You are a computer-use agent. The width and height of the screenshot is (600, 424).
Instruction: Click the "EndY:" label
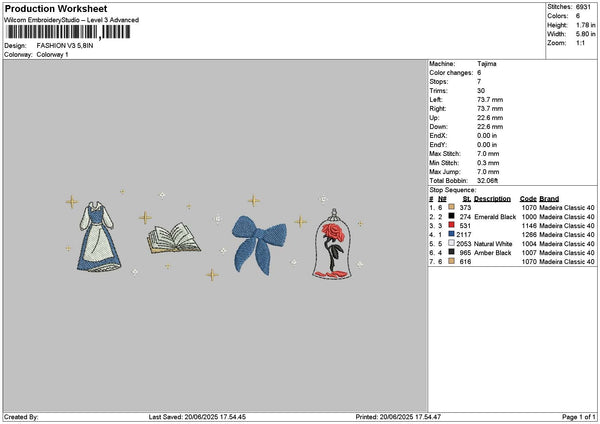438,145
